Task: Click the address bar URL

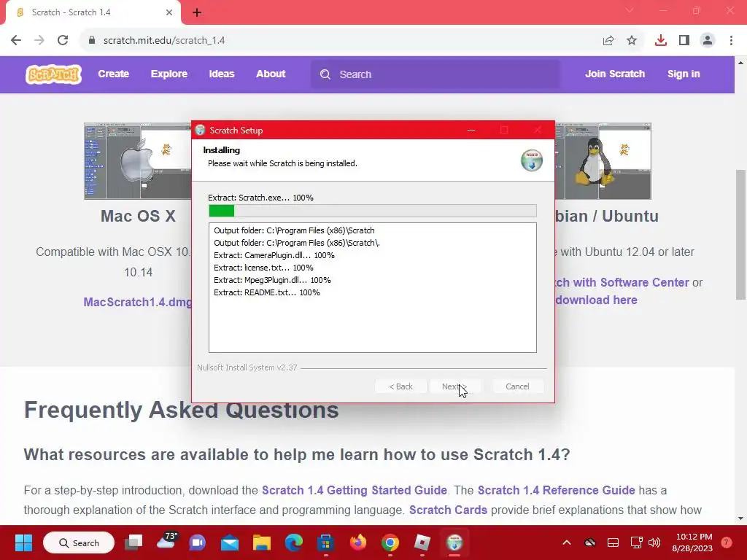Action: coord(164,41)
